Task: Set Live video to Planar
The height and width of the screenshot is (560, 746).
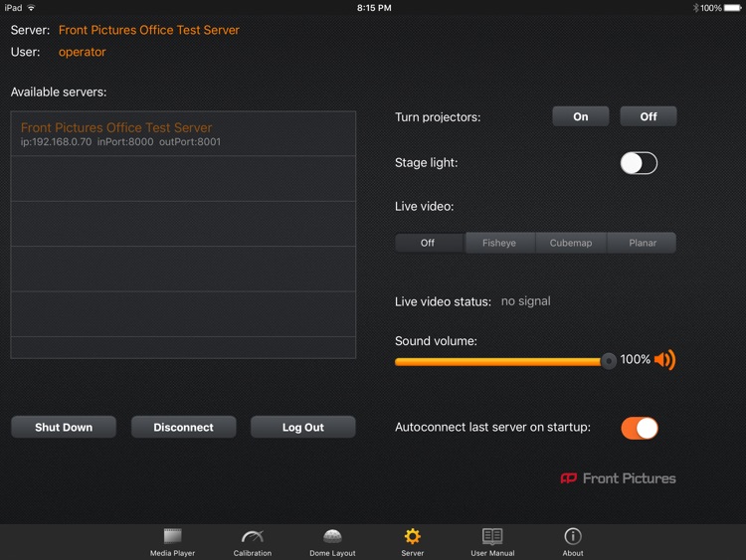Action: click(643, 243)
